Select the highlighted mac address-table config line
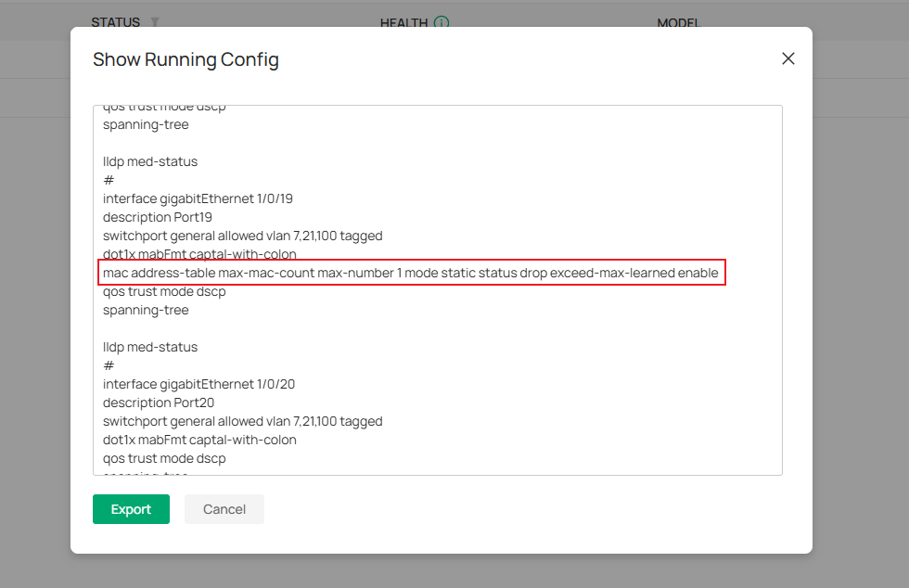The image size is (909, 588). tap(412, 272)
